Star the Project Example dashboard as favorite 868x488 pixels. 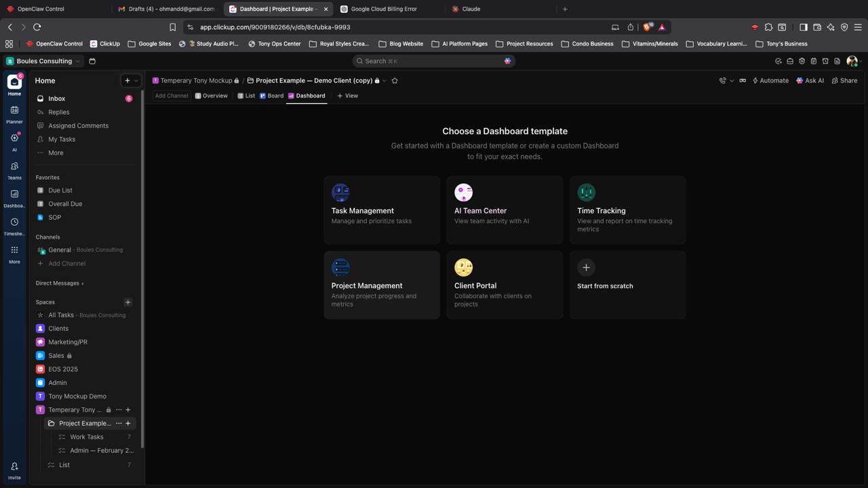pyautogui.click(x=395, y=81)
